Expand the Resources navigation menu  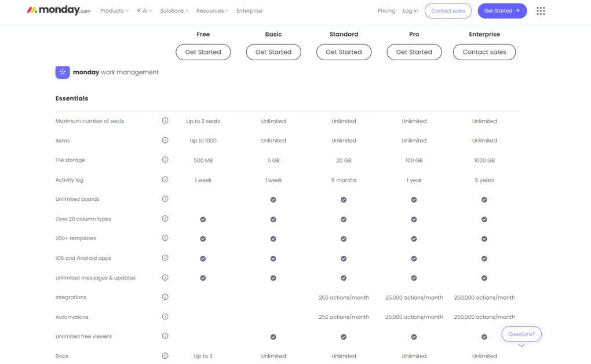[212, 11]
